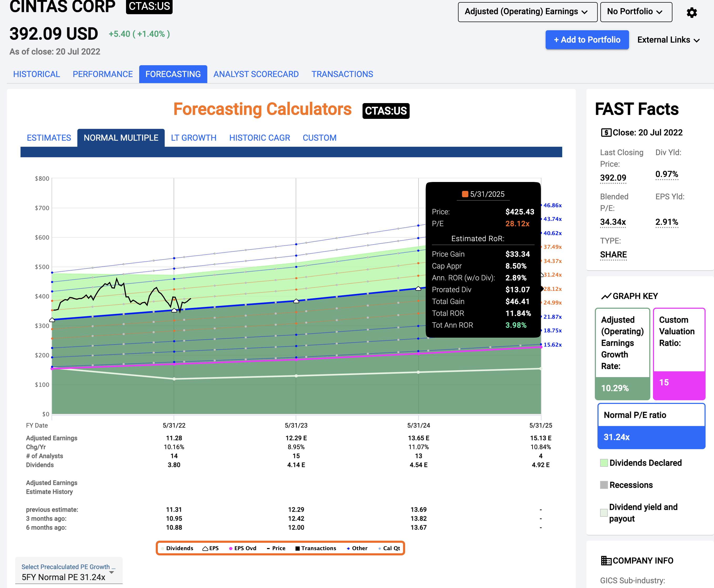Open the TRANSACTIONS tab

(x=342, y=74)
